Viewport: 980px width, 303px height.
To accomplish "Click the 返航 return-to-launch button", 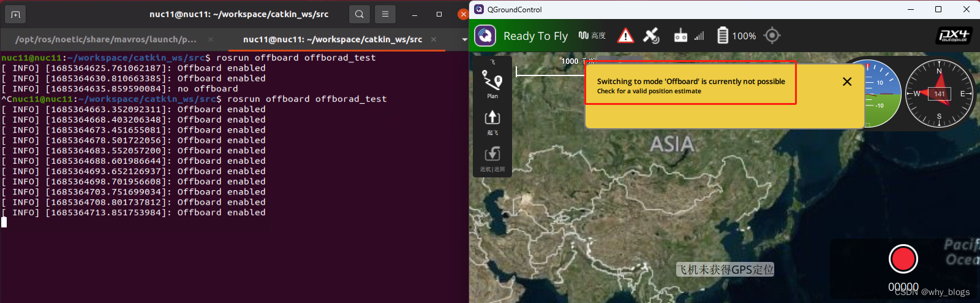I will click(492, 159).
